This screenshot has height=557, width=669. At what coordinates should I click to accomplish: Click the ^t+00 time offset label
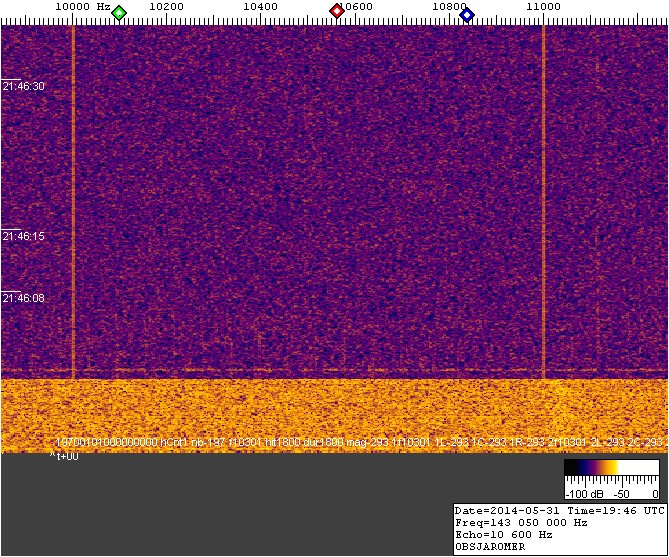64,456
